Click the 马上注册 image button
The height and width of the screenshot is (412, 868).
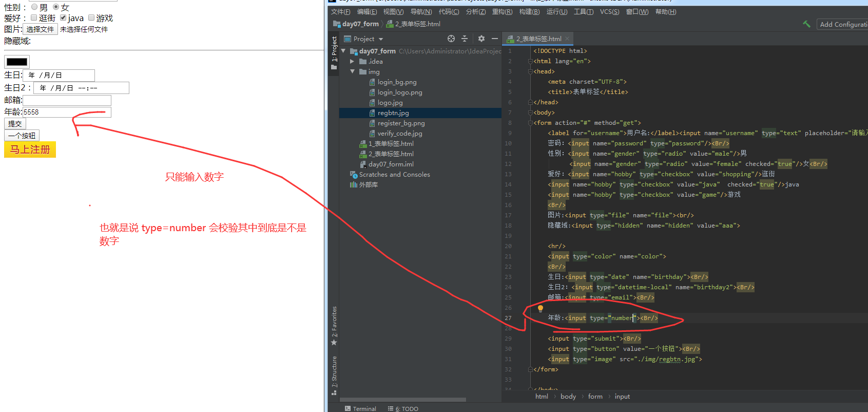[x=30, y=149]
